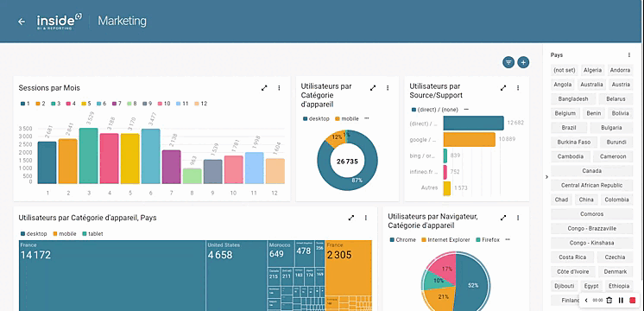Open the Pays filter panel options

click(628, 54)
